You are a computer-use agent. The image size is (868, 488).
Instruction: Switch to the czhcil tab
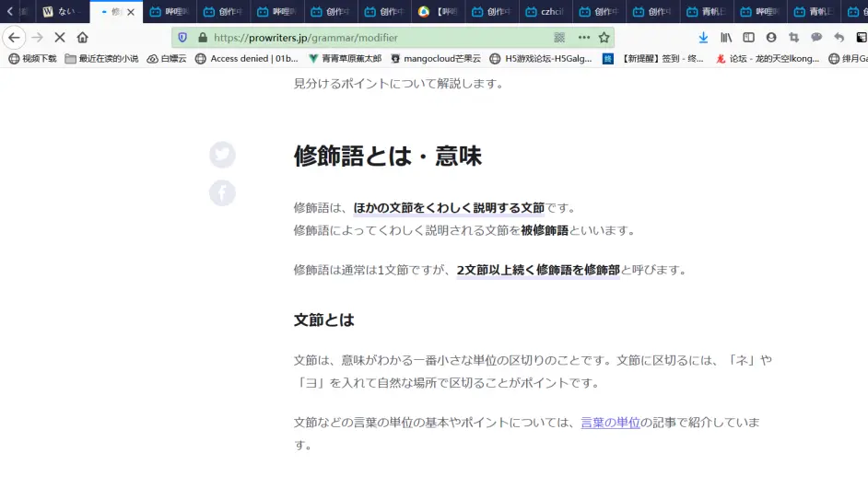click(x=545, y=12)
